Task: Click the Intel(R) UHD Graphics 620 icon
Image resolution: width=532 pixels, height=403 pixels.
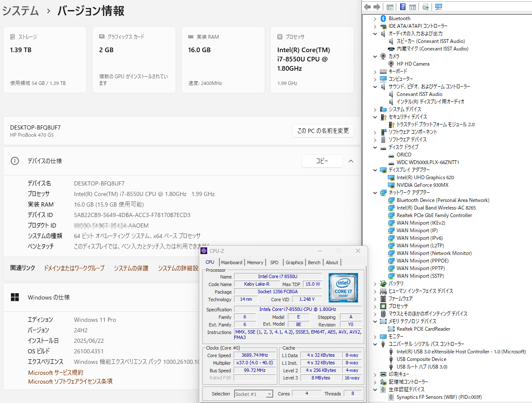Action: [x=391, y=178]
